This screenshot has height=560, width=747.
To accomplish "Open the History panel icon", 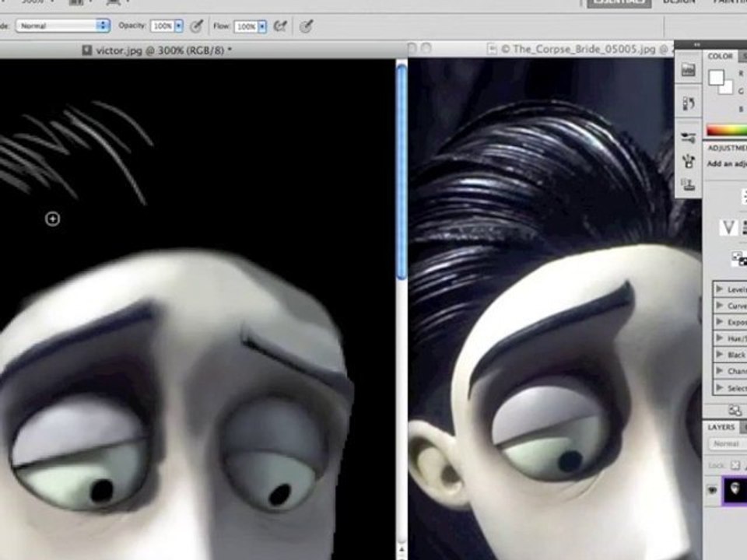I will pos(688,103).
